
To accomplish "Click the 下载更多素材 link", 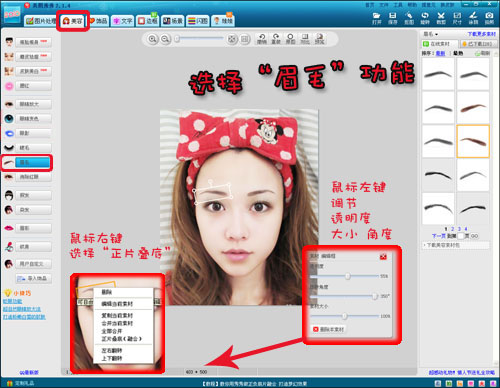I will [481, 34].
